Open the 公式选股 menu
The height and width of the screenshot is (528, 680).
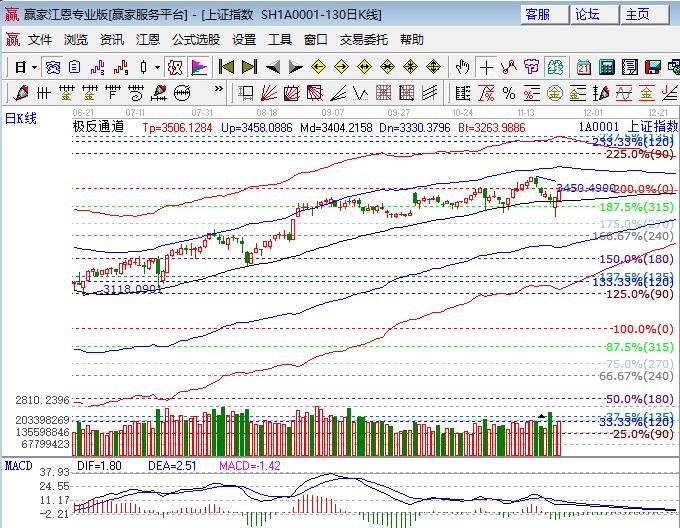point(196,40)
